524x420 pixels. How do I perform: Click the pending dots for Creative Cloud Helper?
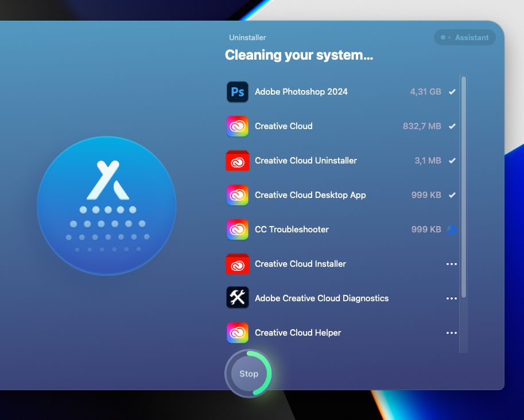452,333
